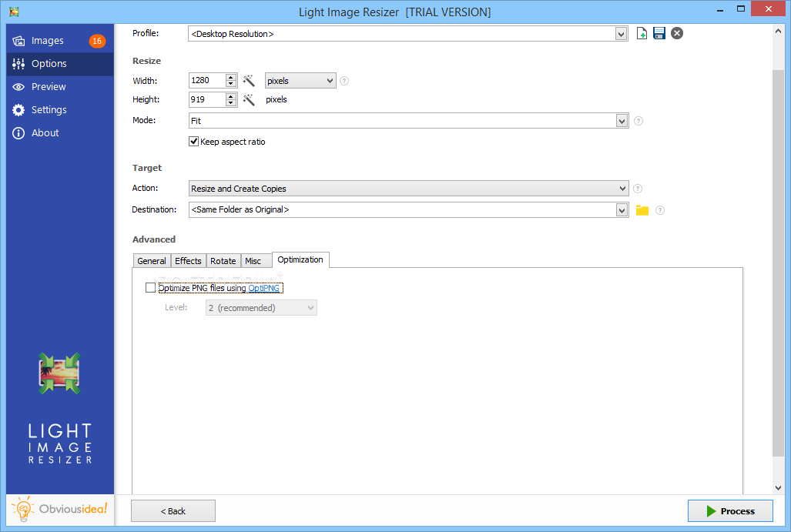Screen dimensions: 791x532
Task: Toggle Keep aspect ratio checkbox
Action: click(194, 142)
